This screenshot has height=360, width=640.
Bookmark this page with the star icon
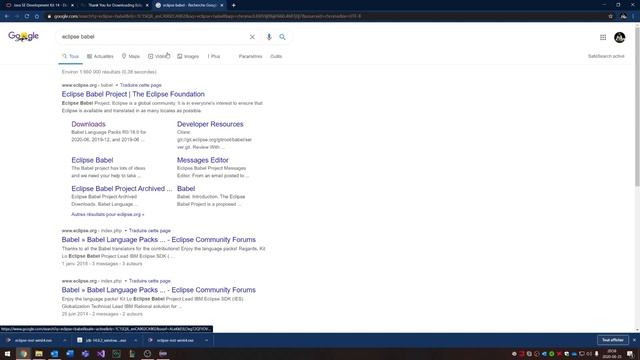coord(610,16)
